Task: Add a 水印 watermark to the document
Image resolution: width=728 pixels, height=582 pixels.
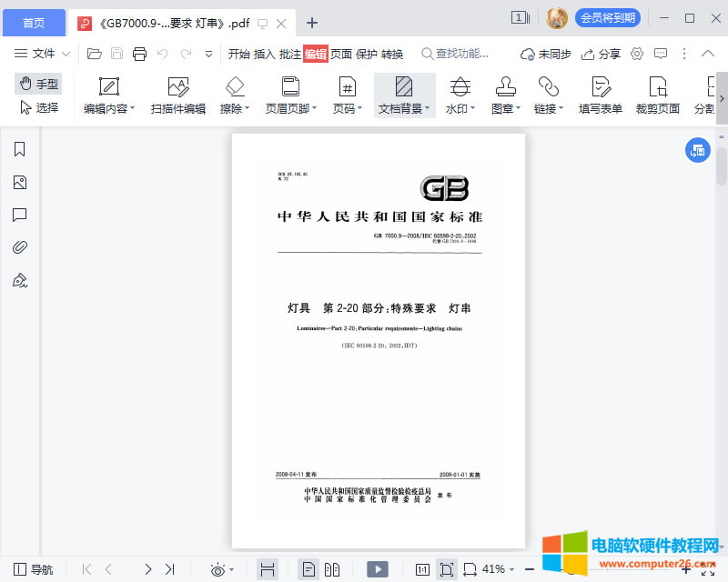Action: click(x=460, y=95)
